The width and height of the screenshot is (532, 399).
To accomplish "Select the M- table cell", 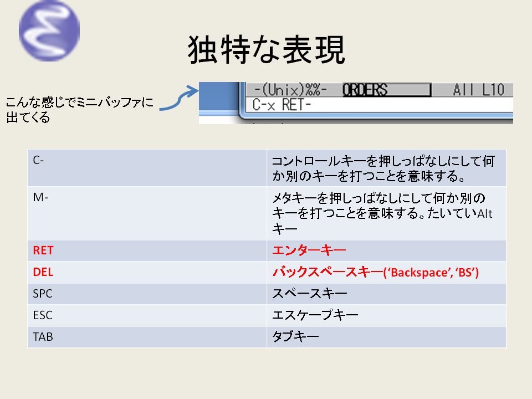I will [x=147, y=213].
